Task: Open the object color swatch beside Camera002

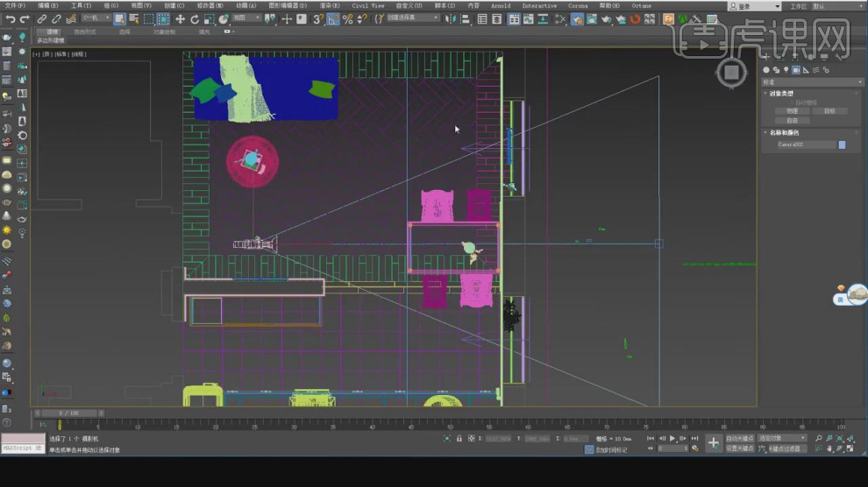Action: tap(842, 145)
